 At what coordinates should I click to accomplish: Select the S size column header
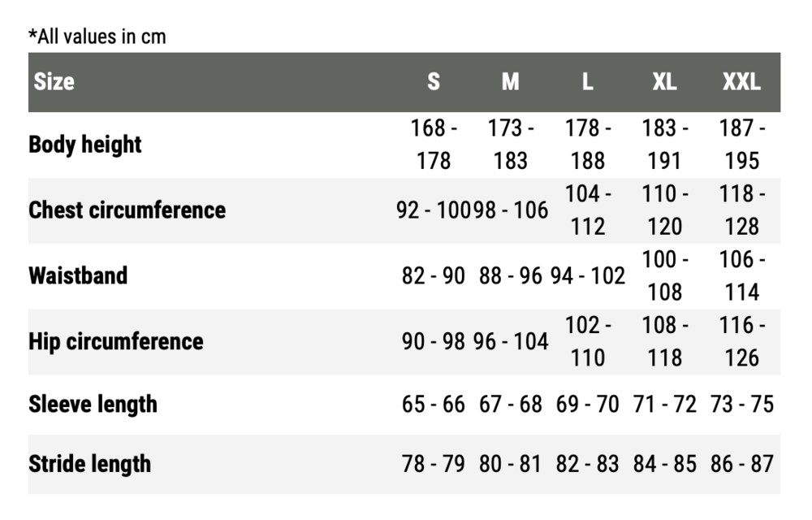(x=434, y=82)
